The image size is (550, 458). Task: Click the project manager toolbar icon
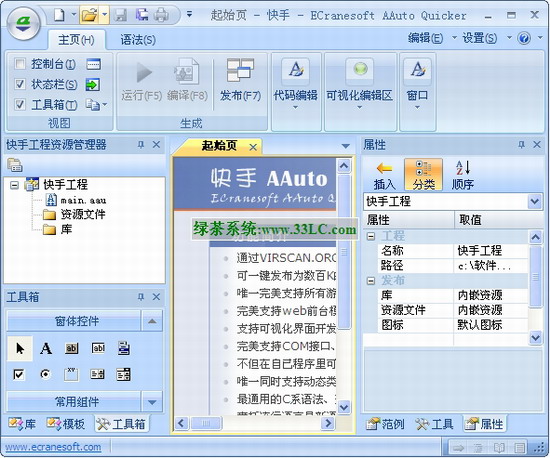click(x=15, y=165)
